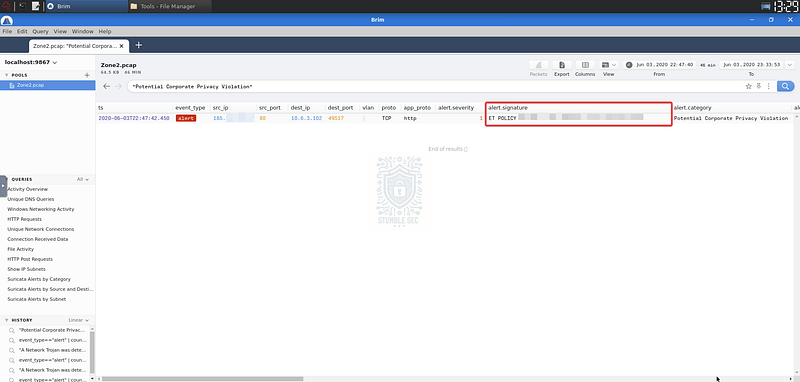This screenshot has width=800, height=382.
Task: Run Suricata Alerts by Category query
Action: [x=39, y=279]
